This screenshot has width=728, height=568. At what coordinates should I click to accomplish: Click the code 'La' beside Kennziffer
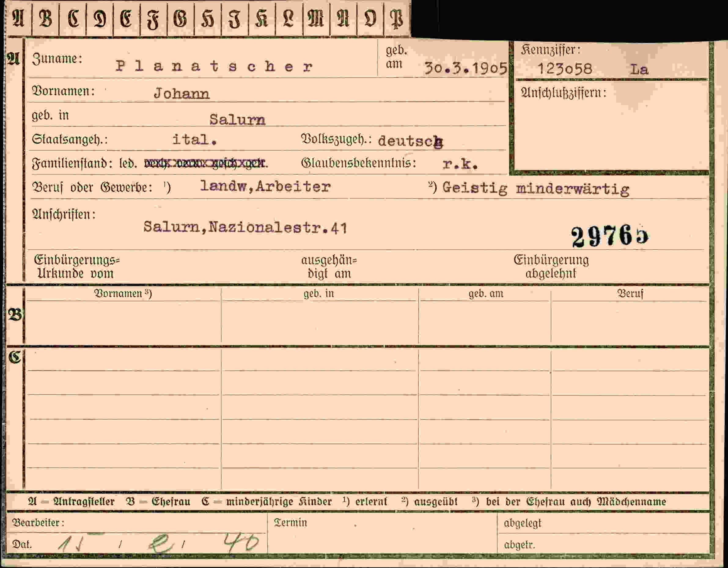tap(639, 69)
